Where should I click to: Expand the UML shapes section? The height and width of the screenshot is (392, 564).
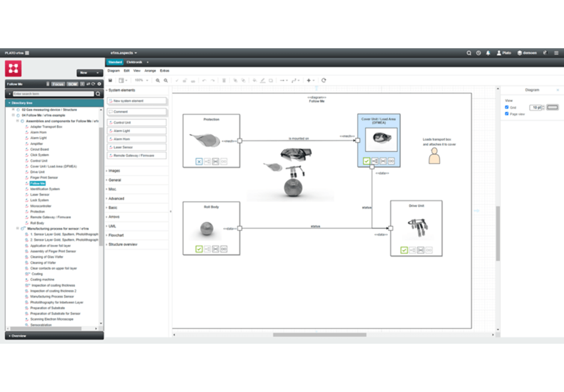[x=112, y=226]
